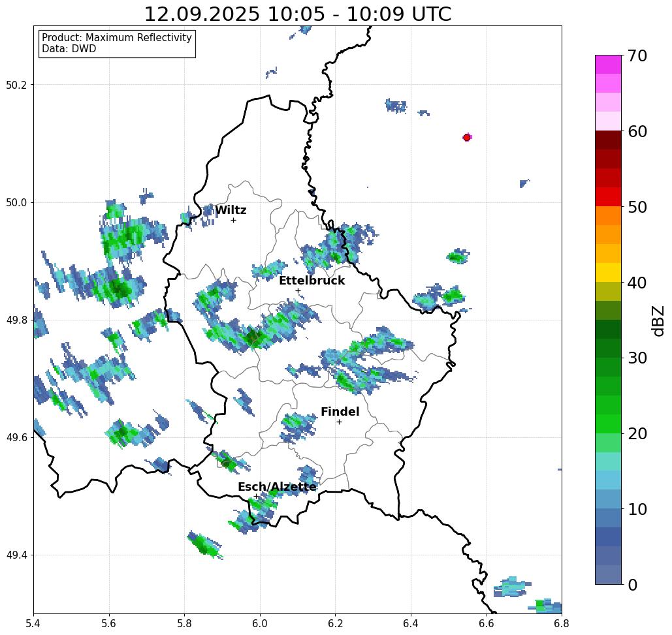Click the date and time title text
This screenshot has height=635, width=672.
click(x=297, y=14)
